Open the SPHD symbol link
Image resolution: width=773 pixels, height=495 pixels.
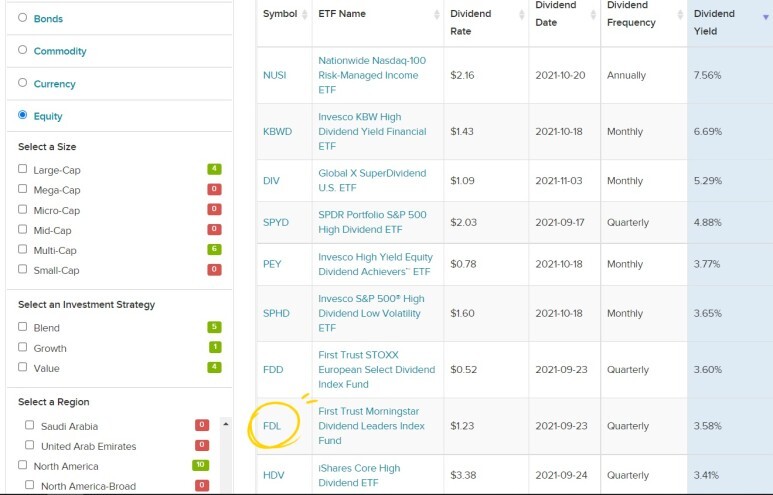coord(276,314)
